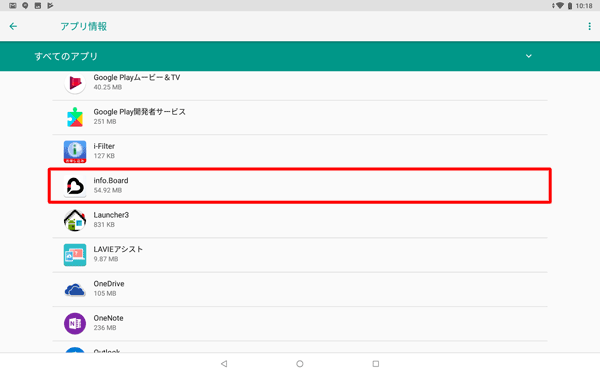
Task: Tap the 40.25 MB size text
Action: tap(108, 87)
